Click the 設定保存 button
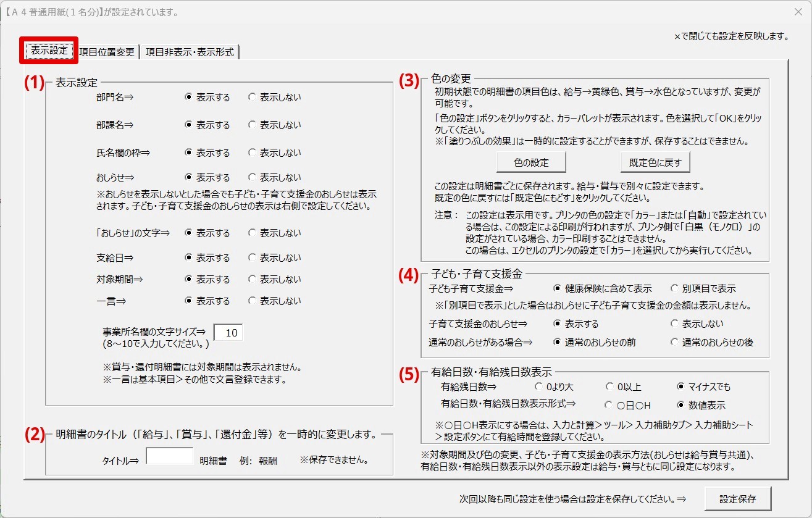Viewport: 812px width, 518px height. [x=737, y=499]
